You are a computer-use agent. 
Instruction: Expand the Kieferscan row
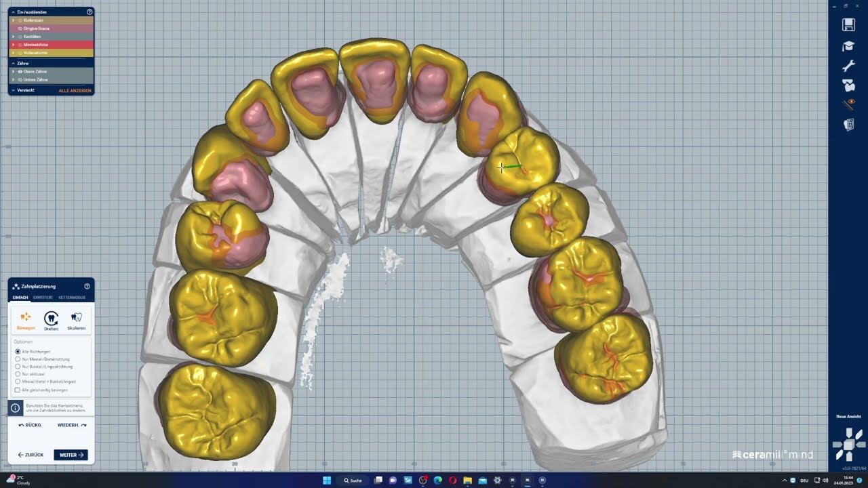[13, 20]
